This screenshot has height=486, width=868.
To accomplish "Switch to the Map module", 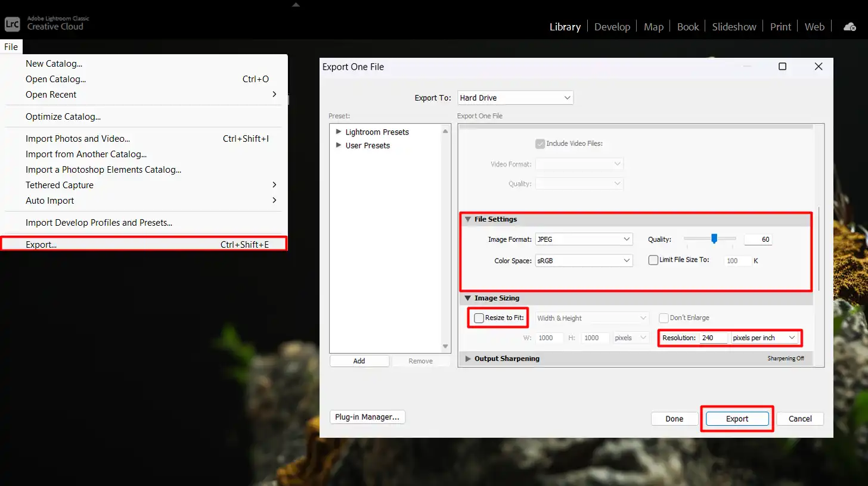I will tap(653, 27).
